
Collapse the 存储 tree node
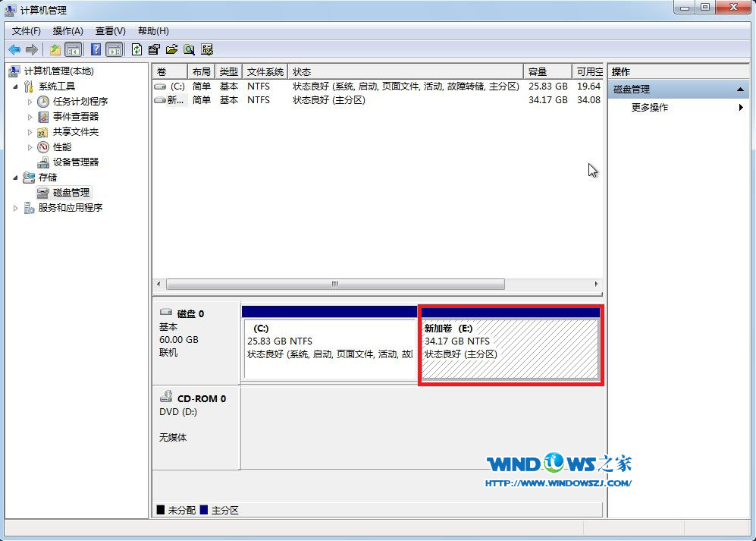pyautogui.click(x=15, y=178)
